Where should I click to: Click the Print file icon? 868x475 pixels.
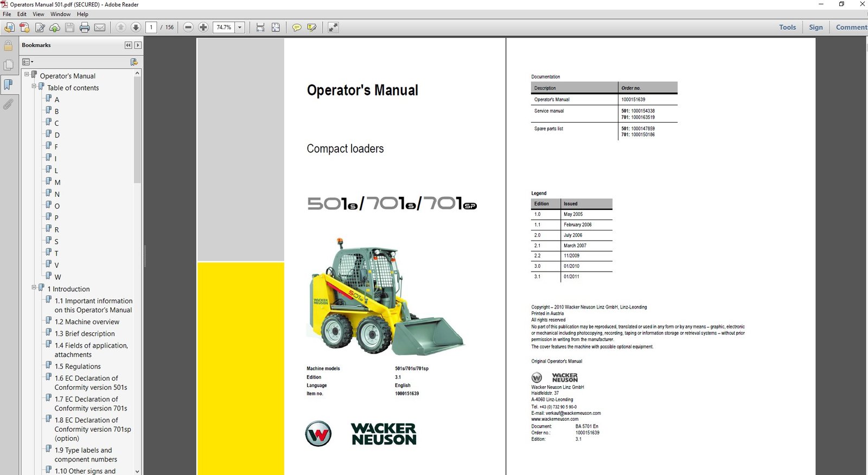85,28
